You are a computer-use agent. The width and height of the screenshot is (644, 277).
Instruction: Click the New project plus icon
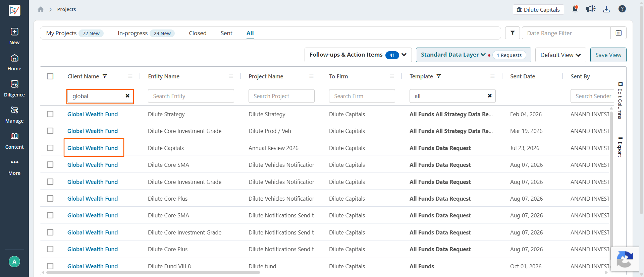(x=14, y=31)
